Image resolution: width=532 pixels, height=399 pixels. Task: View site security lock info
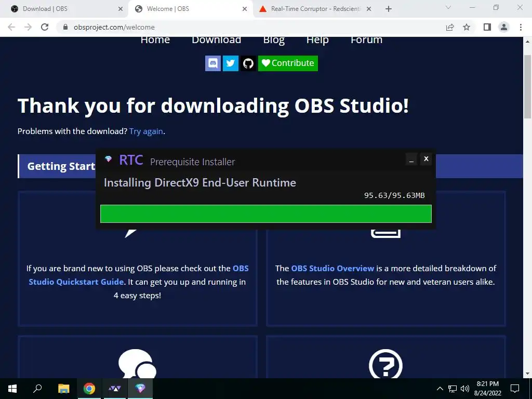(x=66, y=27)
